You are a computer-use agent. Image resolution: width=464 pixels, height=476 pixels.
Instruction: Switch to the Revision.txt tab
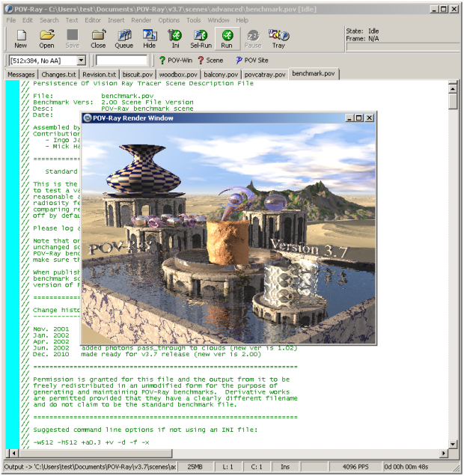click(100, 75)
